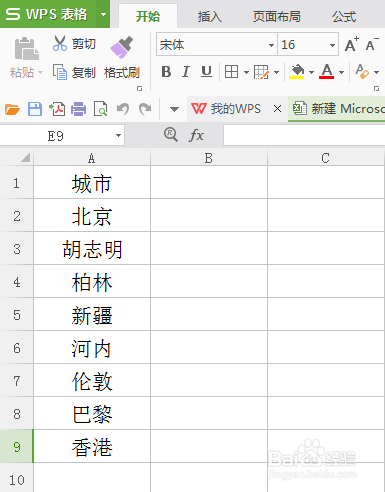This screenshot has width=385, height=492.
Task: Expand the paste options arrow
Action: click(x=40, y=72)
